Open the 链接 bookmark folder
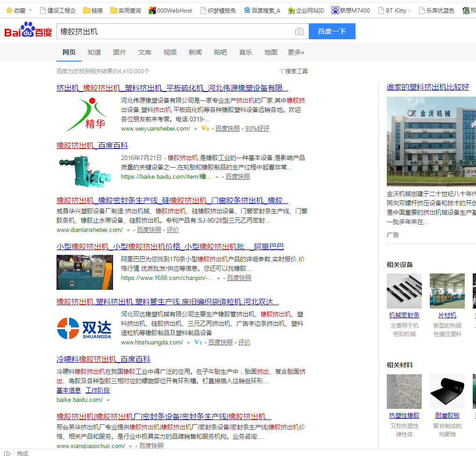 (93, 11)
